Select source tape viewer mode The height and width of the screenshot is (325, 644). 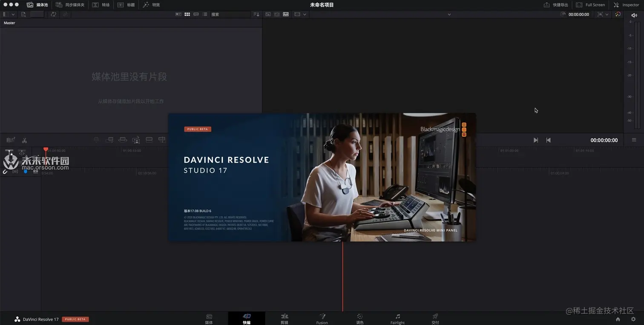click(277, 14)
